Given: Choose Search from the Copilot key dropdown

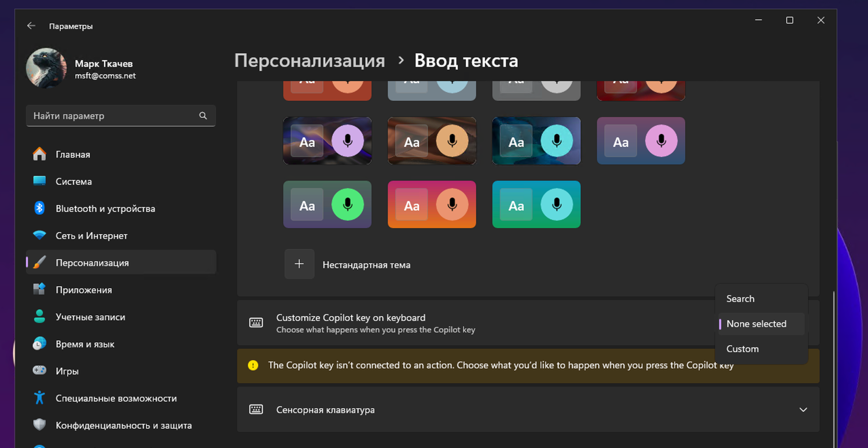Looking at the screenshot, I should point(740,299).
